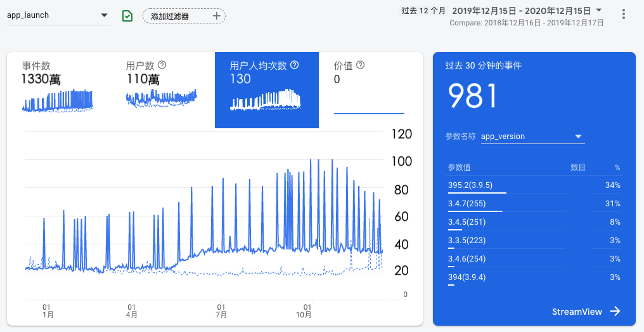Select the 395.2(3.9.5) version row
Screen dimensions: 644x332
click(534, 185)
